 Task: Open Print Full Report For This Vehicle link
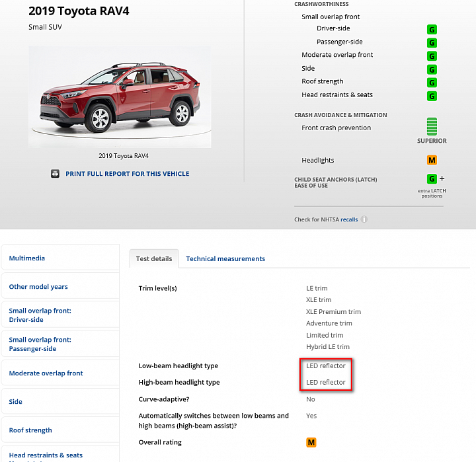coord(127,174)
